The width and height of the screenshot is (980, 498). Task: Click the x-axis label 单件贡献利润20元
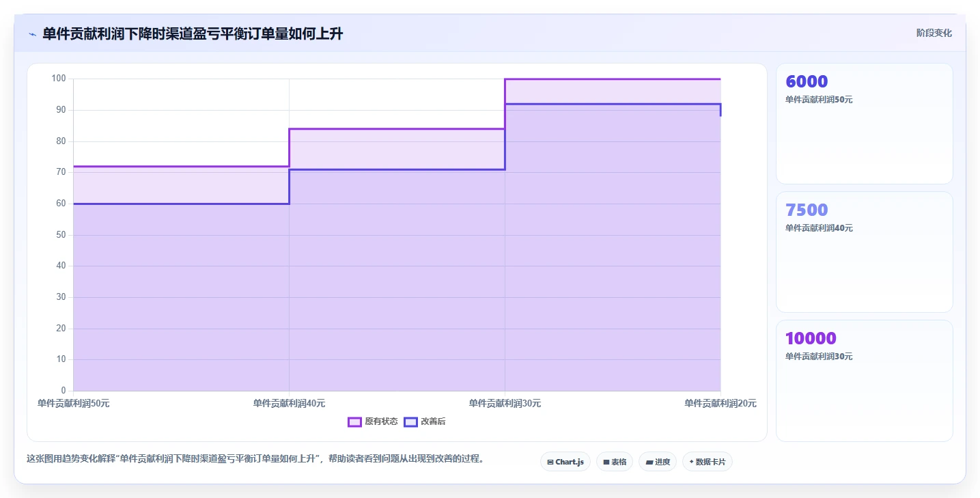720,404
